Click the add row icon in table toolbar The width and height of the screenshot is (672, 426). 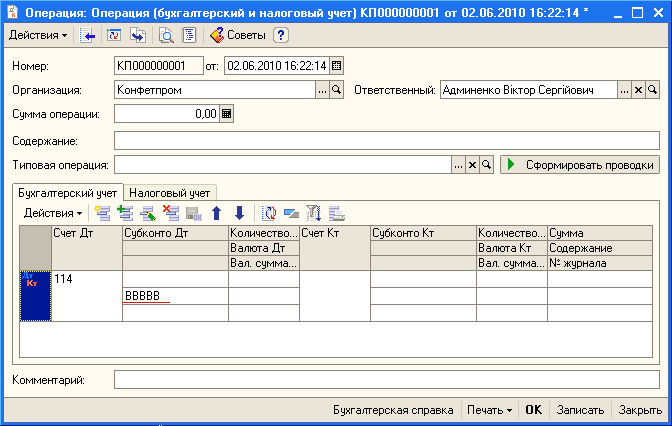102,213
